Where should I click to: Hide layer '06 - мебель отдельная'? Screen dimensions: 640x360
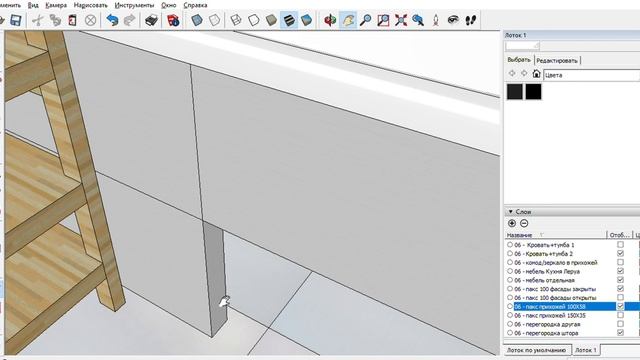coord(620,280)
